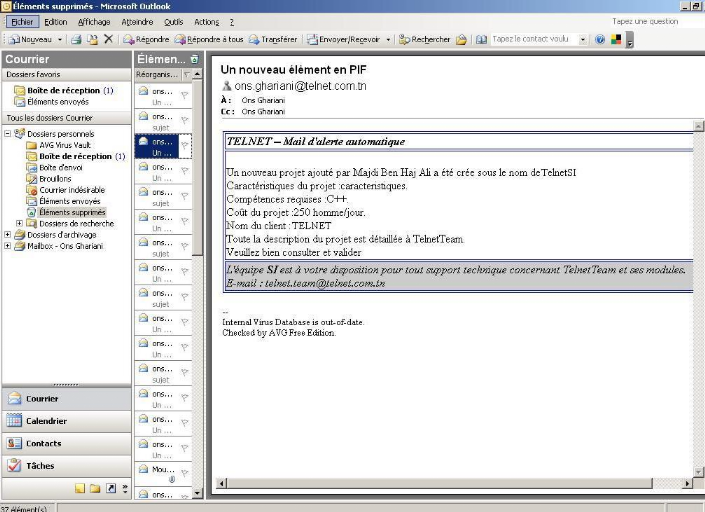The height and width of the screenshot is (512, 705).
Task: Click reading pane scroll left arrow
Action: [x=222, y=484]
